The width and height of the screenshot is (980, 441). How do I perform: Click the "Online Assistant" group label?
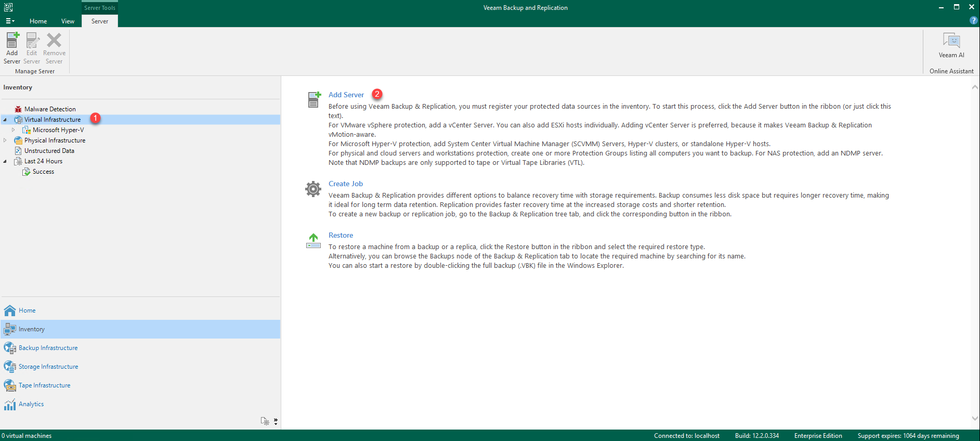(951, 71)
